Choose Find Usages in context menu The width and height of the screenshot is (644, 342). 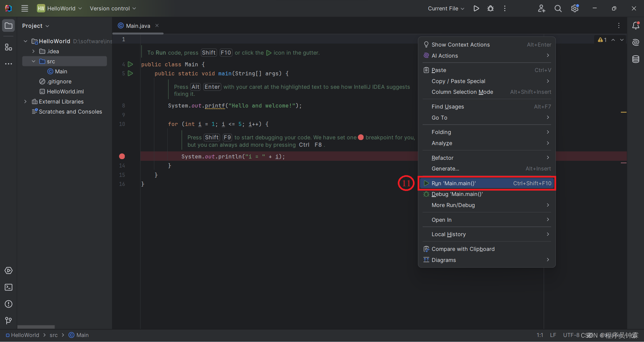pyautogui.click(x=487, y=107)
